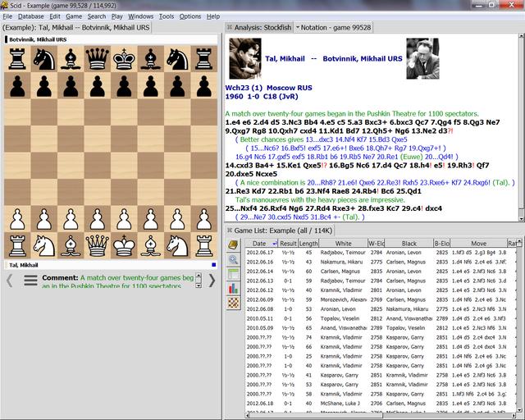Screen dimensions: 525x420
Task: Click the chessboard icon in Game List sidebar
Action: click(x=234, y=303)
